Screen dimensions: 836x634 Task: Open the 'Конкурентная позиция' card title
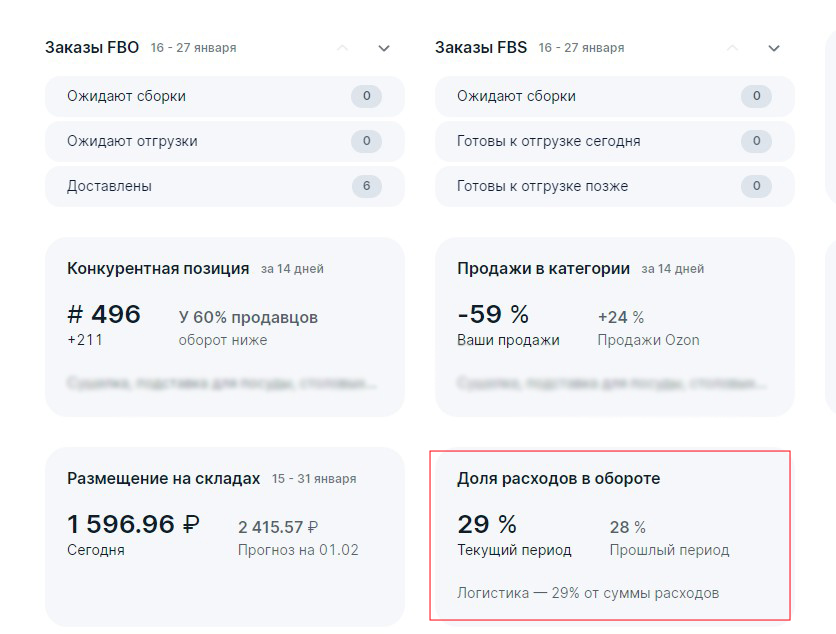(158, 268)
